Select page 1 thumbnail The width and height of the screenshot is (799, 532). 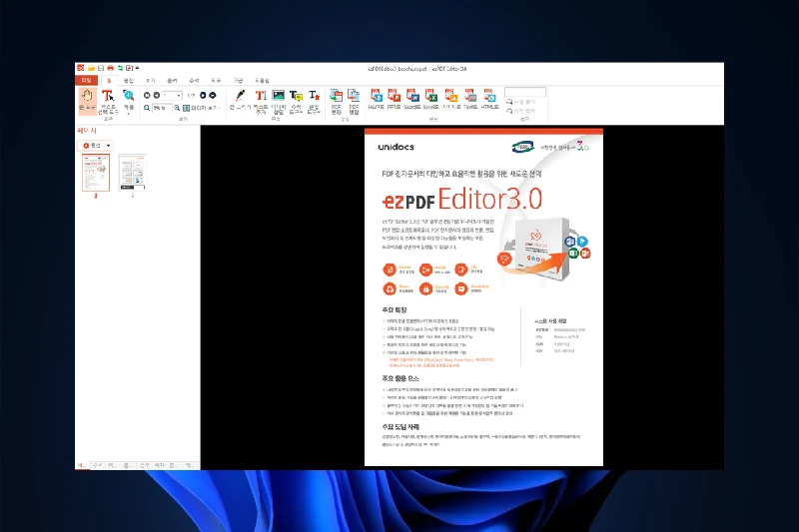coord(96,173)
